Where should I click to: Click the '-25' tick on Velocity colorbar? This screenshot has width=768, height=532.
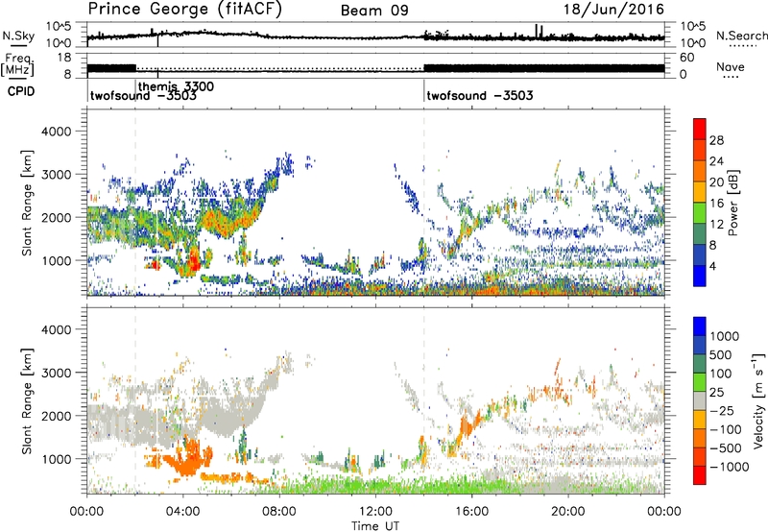(721, 410)
